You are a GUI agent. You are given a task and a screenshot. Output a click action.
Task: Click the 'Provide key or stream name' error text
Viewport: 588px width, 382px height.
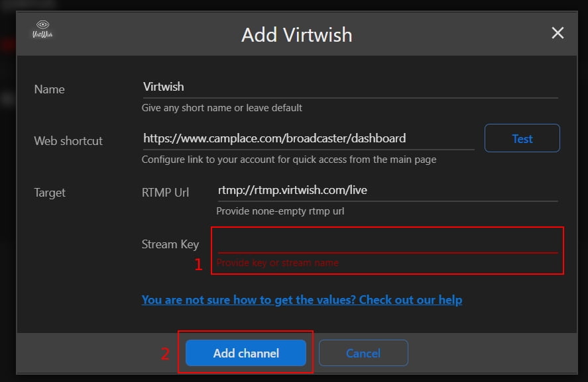(x=278, y=263)
